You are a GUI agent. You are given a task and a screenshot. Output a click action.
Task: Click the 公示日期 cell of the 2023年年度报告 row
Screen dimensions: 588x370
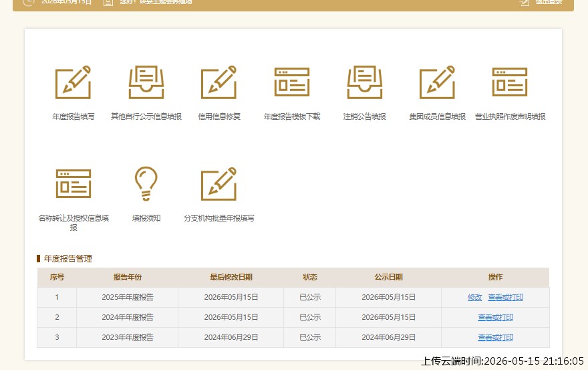click(x=388, y=337)
